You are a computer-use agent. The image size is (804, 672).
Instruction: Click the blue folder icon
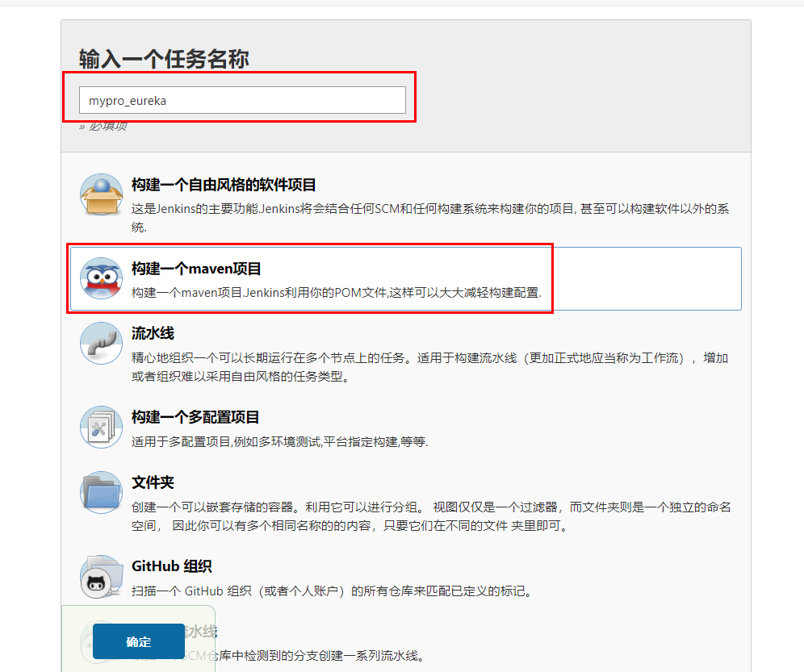101,492
